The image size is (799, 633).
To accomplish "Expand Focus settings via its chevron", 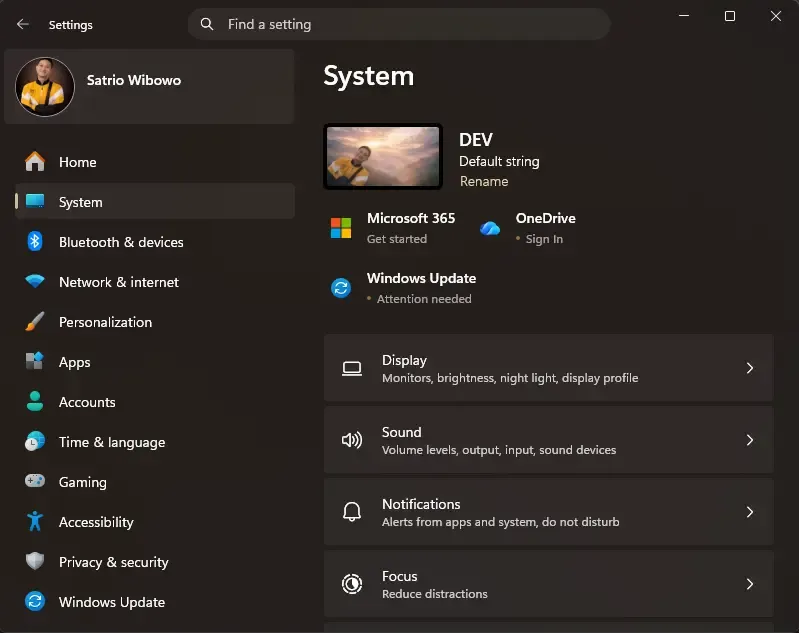I will tap(750, 584).
